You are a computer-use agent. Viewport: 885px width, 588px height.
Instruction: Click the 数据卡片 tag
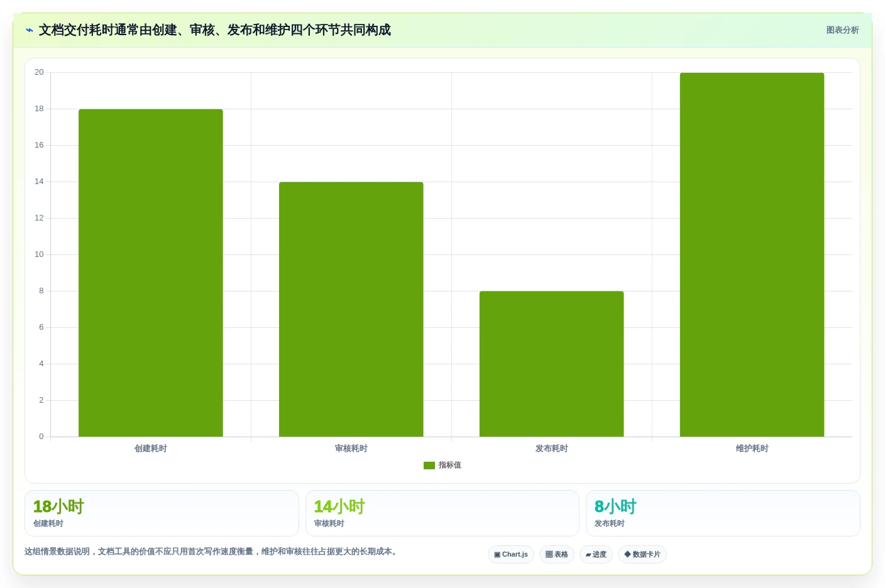pyautogui.click(x=642, y=555)
